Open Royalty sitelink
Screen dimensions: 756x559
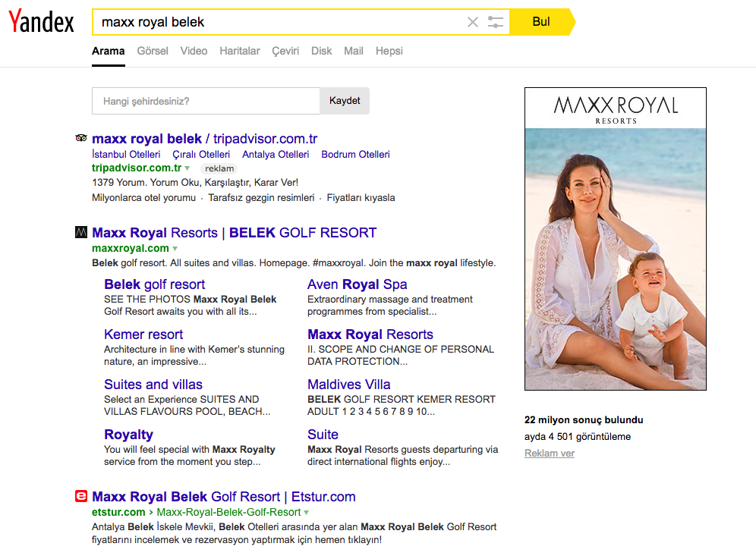tap(129, 435)
